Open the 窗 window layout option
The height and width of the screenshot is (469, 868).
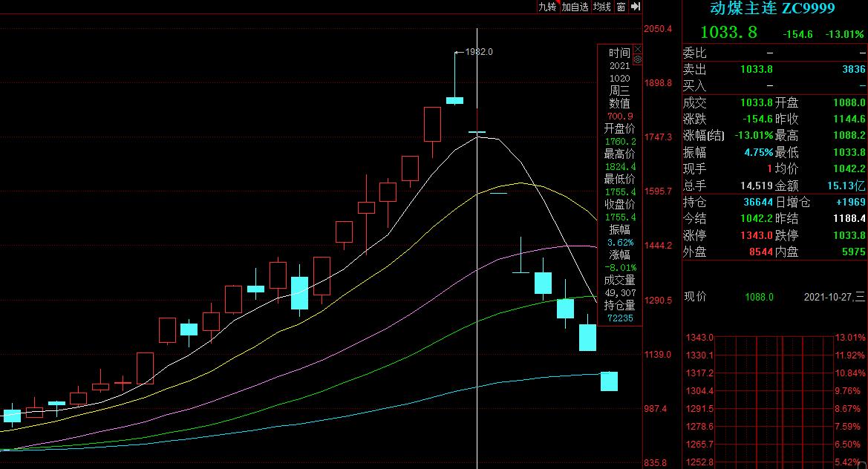coord(620,7)
